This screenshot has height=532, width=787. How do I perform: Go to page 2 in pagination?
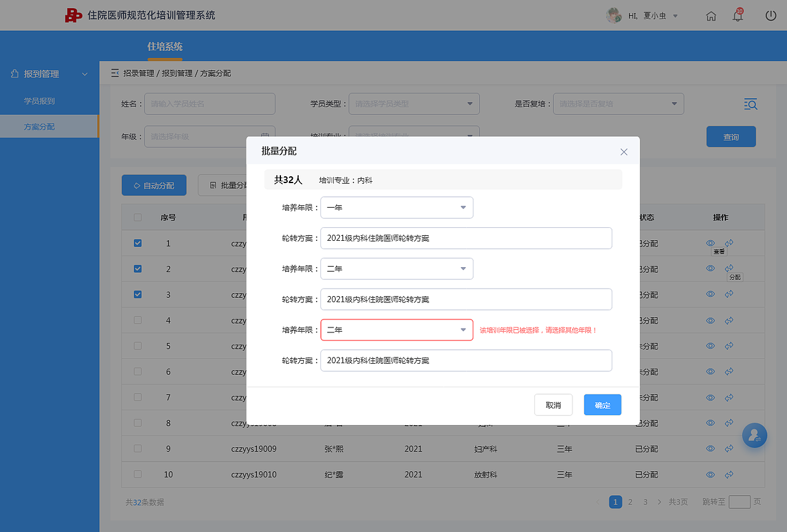point(630,502)
